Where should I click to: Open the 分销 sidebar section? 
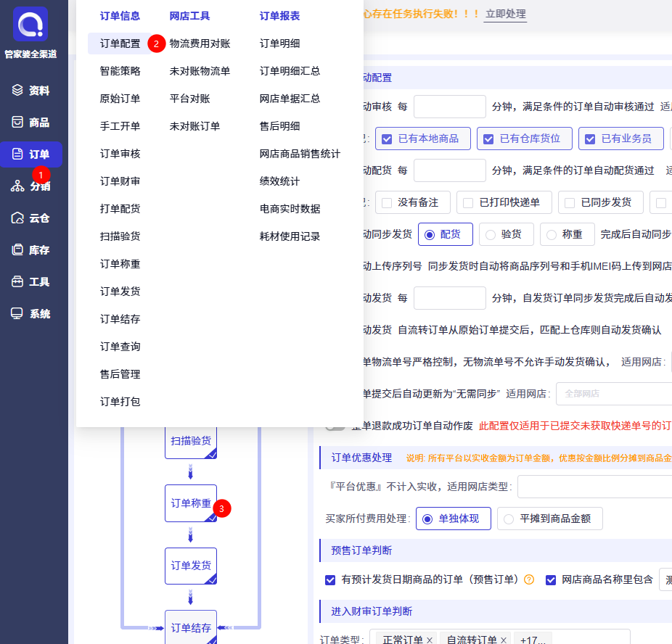31,186
